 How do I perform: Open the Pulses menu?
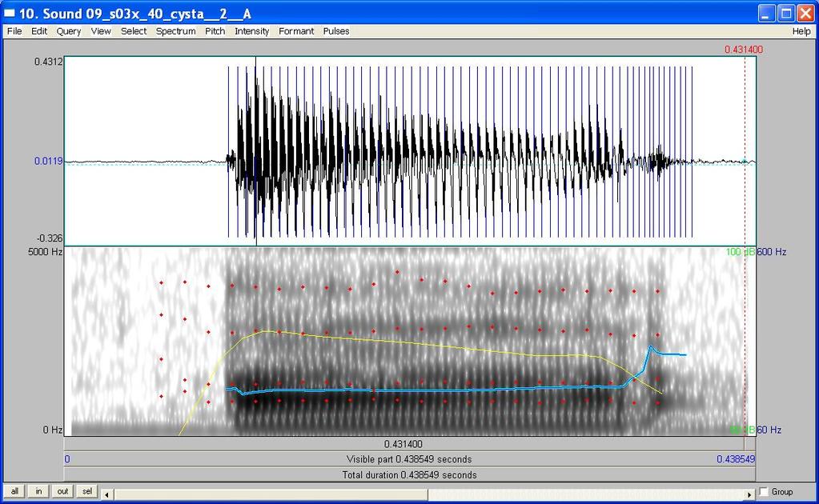(336, 31)
